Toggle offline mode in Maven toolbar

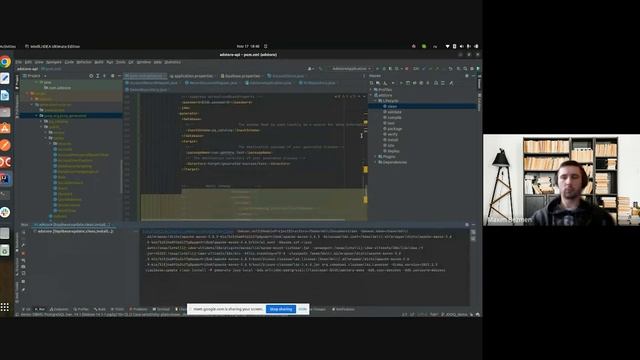[x=415, y=83]
